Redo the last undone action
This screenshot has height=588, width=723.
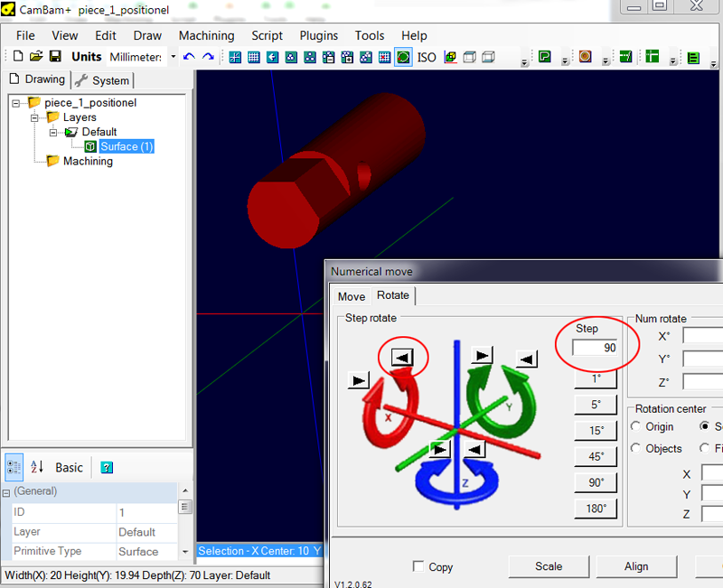click(x=209, y=57)
